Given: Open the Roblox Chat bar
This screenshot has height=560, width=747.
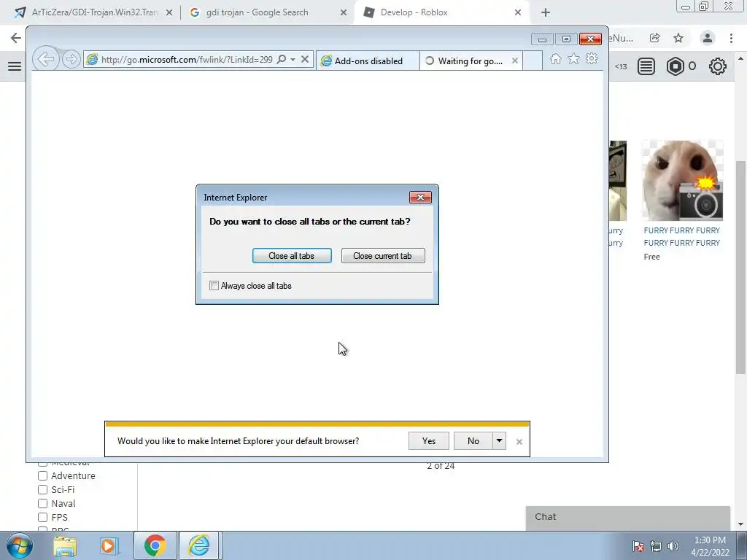Looking at the screenshot, I should 628,517.
